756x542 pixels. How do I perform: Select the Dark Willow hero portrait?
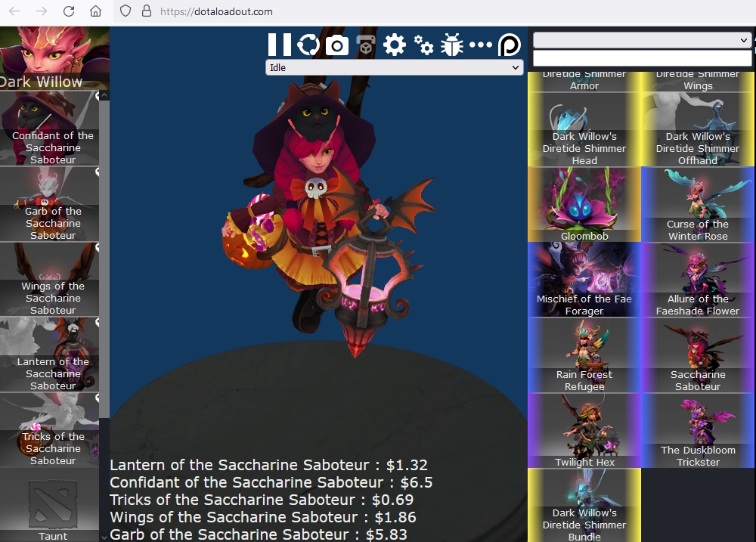54,58
